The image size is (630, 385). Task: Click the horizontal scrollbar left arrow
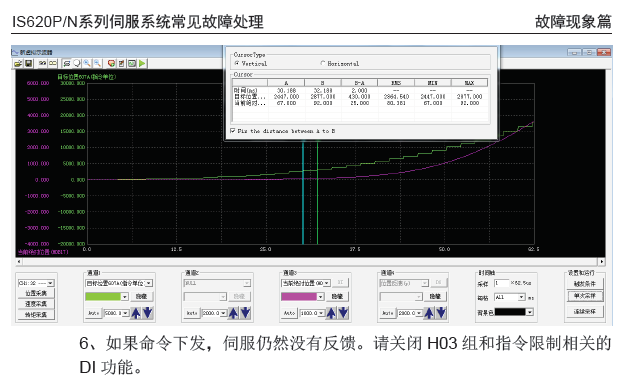click(x=19, y=262)
